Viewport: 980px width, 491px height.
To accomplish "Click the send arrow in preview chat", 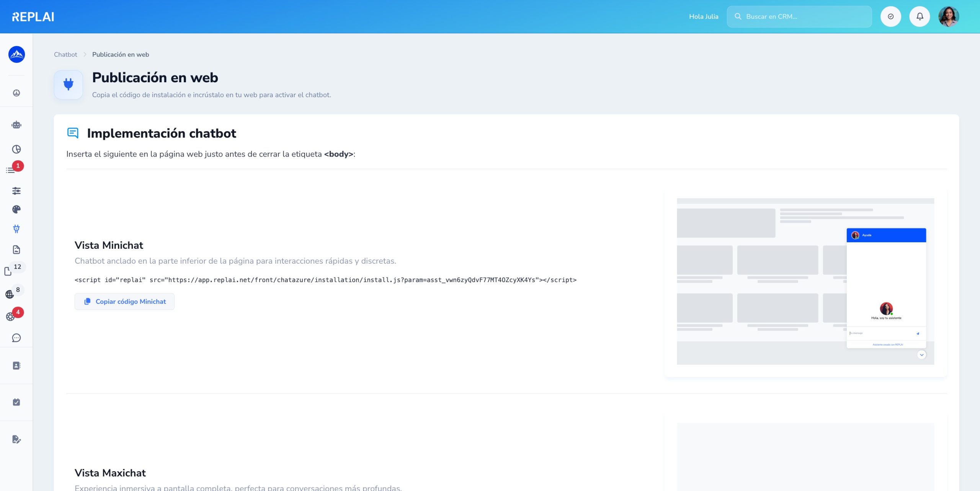I will (x=918, y=333).
